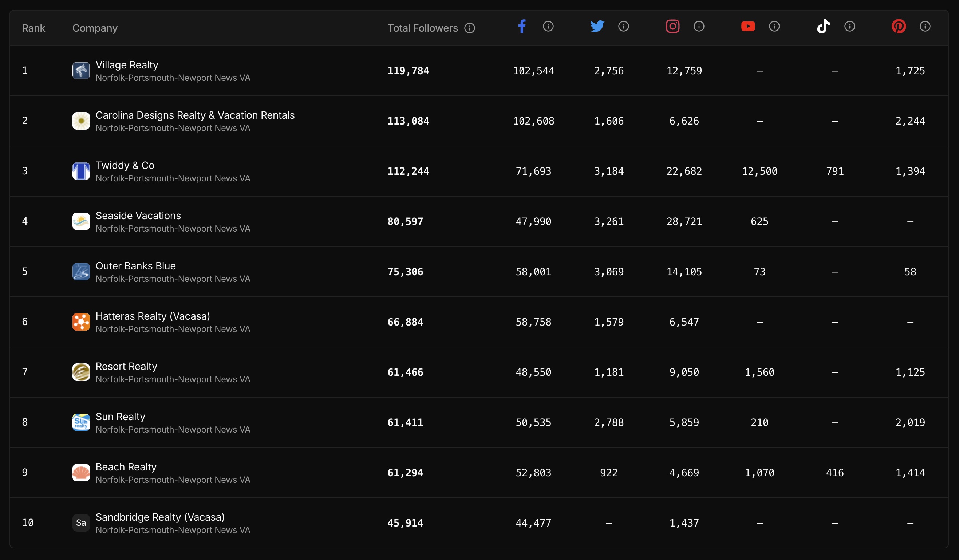The width and height of the screenshot is (959, 560).
Task: Click Pinterest count 58 for Outer Banks Blue
Action: (x=910, y=272)
